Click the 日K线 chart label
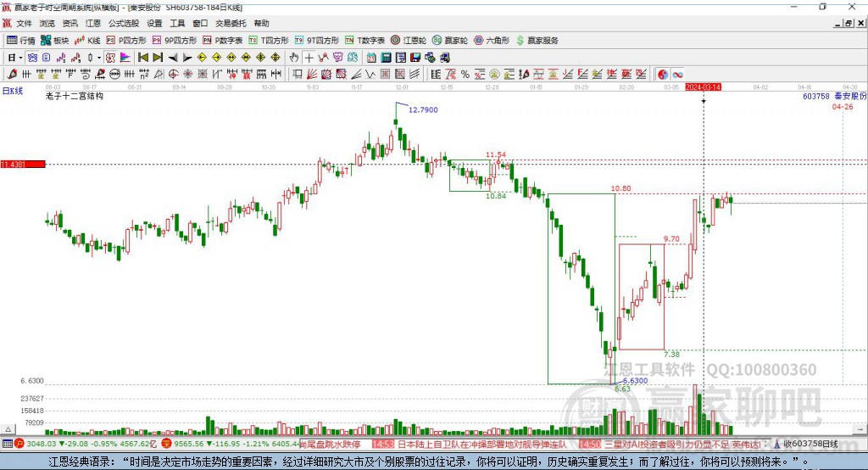The image size is (868, 470). [x=12, y=91]
